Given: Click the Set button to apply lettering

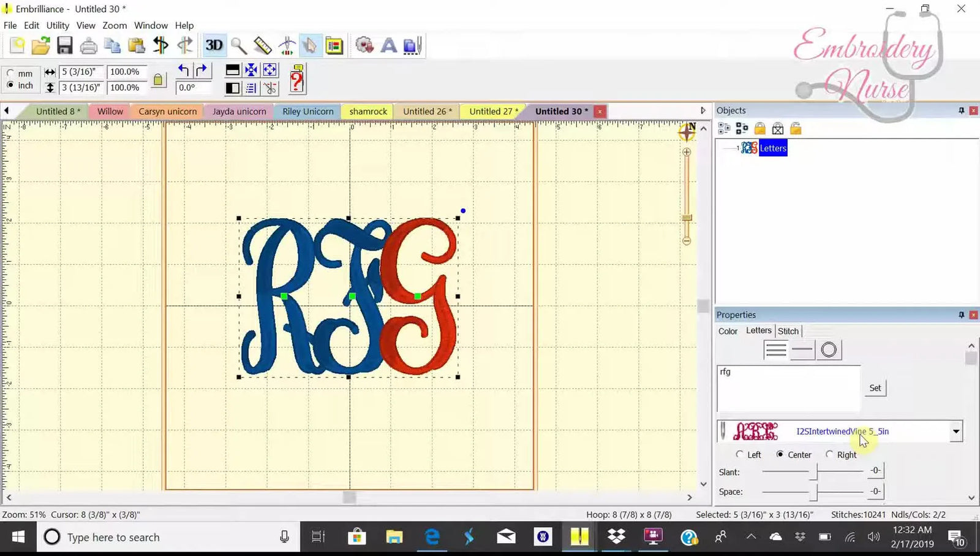Looking at the screenshot, I should tap(875, 387).
